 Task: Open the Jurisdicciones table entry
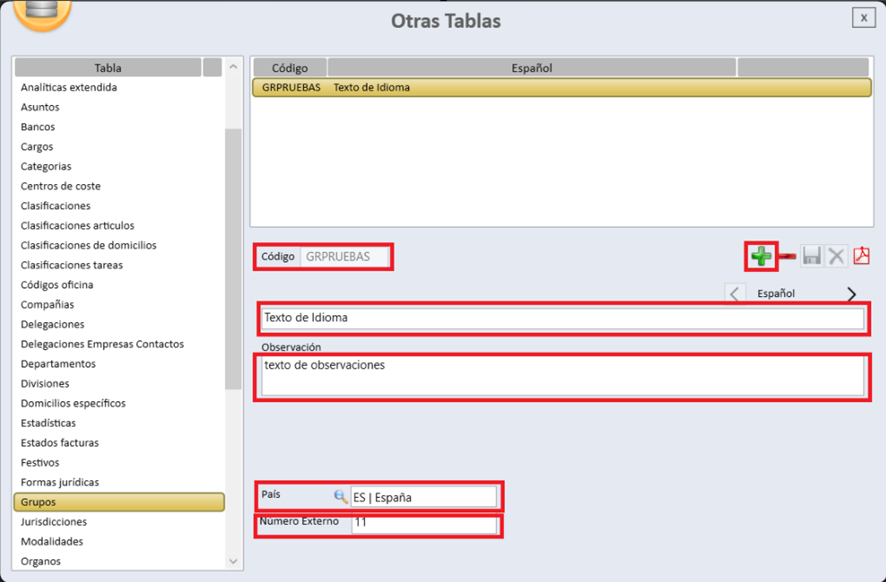click(x=54, y=522)
